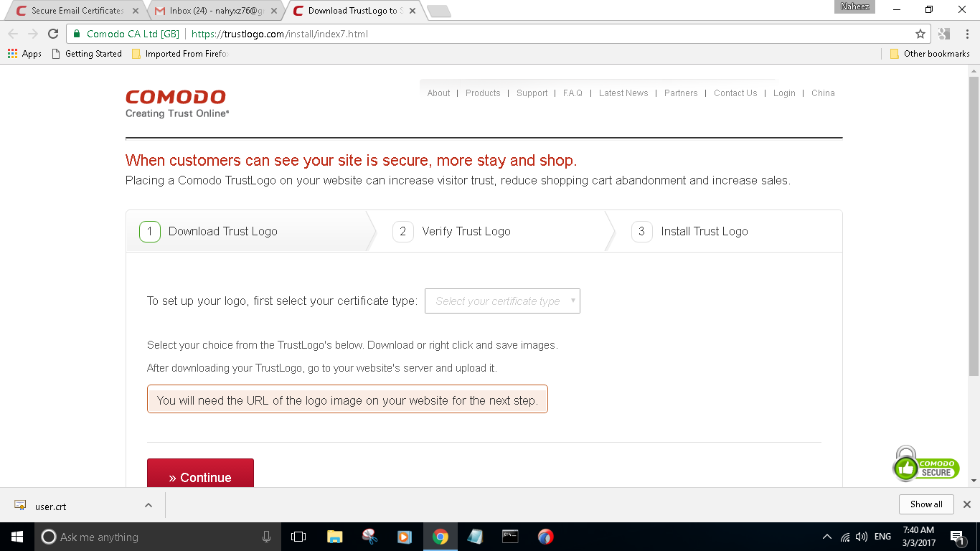Bookmark this page with the star icon

(920, 34)
